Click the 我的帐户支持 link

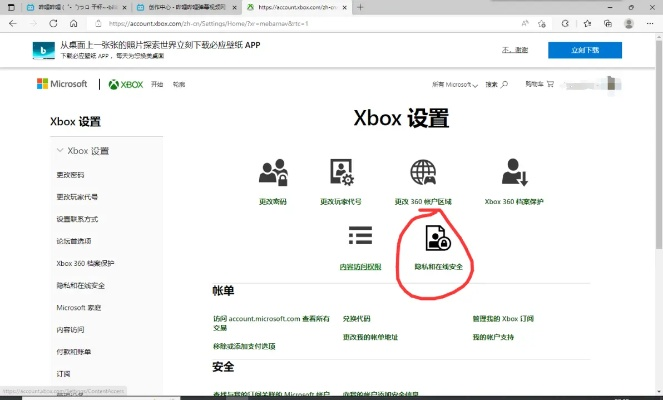click(493, 337)
